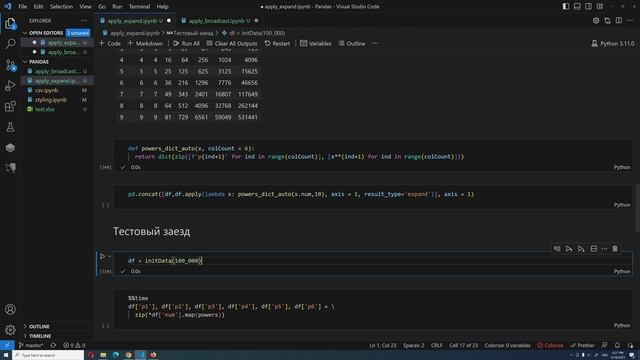Viewport: 640px width, 360px height.
Task: Open editor more actions ellipsis
Action: click(x=630, y=20)
